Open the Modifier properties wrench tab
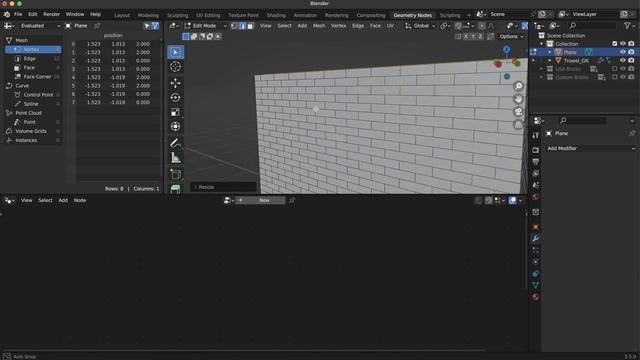 [x=536, y=238]
